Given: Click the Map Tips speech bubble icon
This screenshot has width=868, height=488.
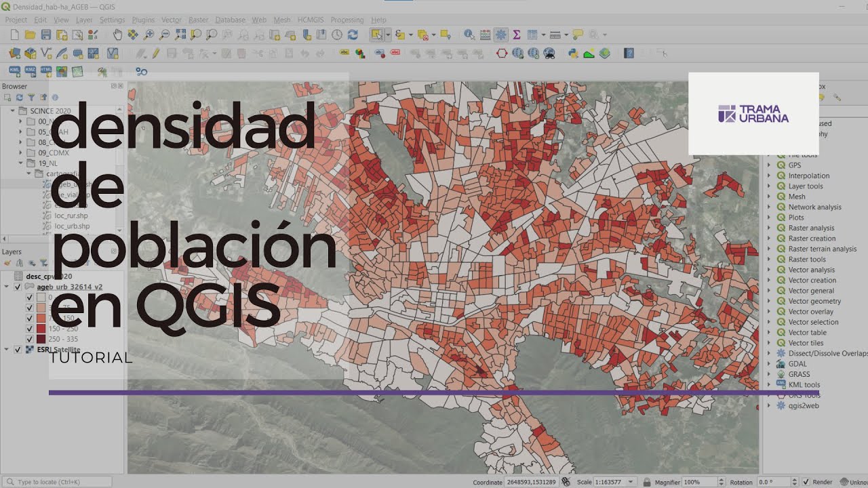Looking at the screenshot, I should click(578, 35).
